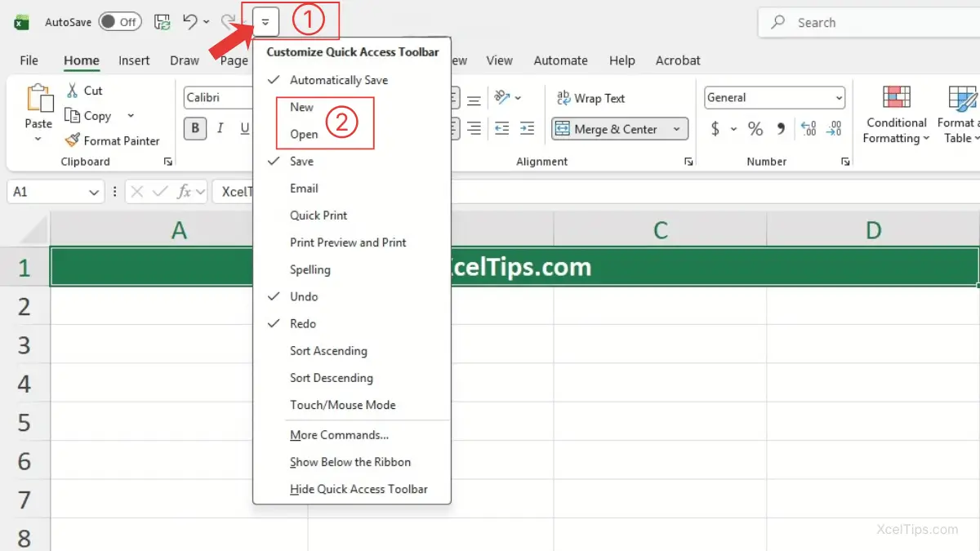This screenshot has height=551, width=980.
Task: Select column C header
Action: pos(660,231)
